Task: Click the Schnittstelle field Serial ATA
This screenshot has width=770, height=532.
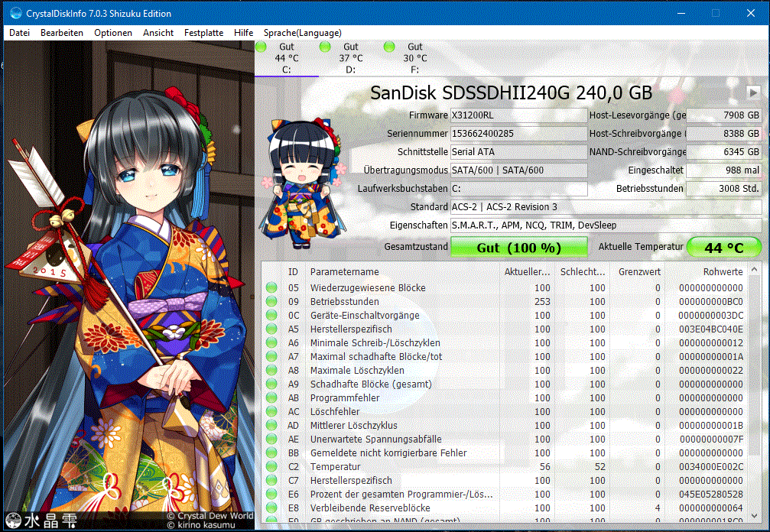Action: click(518, 152)
